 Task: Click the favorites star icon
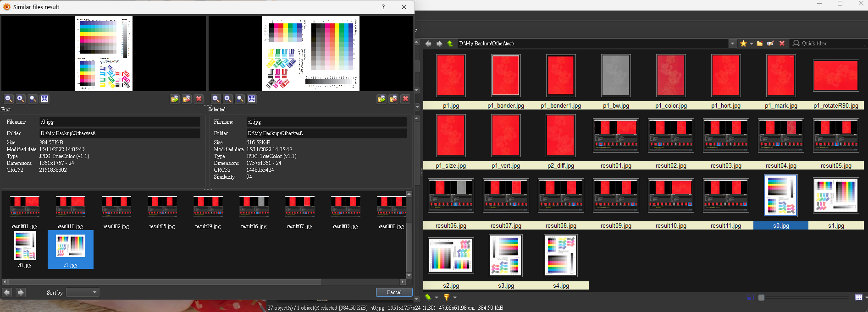[743, 44]
